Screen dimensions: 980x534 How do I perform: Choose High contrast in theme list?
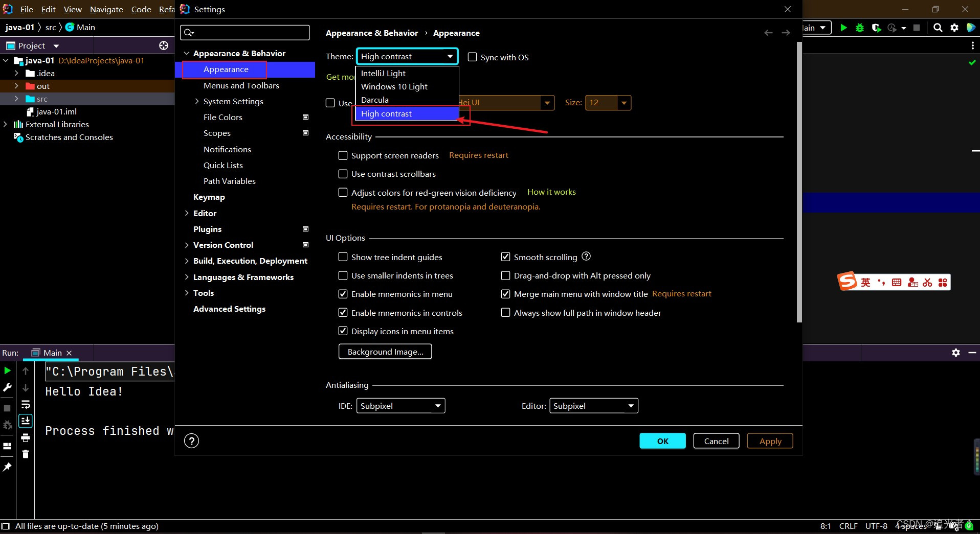[x=407, y=113]
